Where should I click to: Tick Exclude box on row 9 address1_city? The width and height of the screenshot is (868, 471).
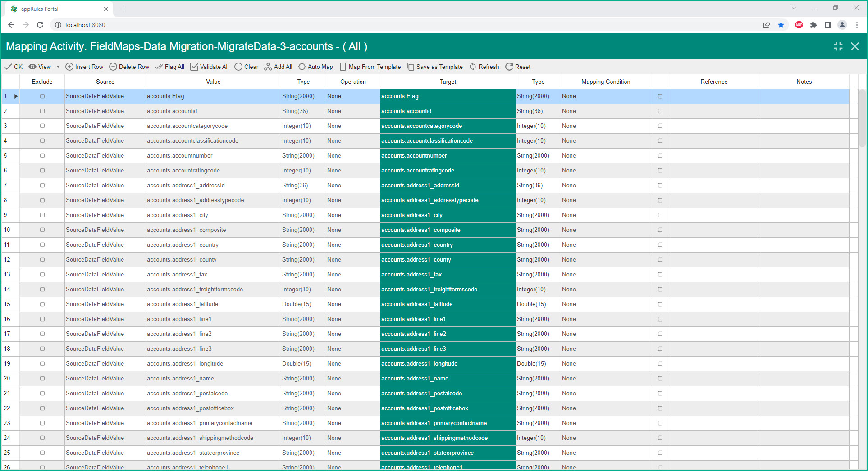click(42, 215)
